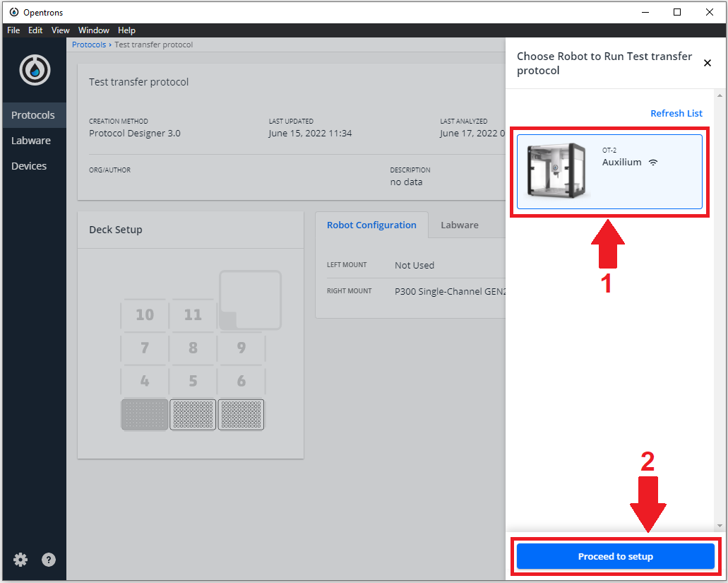
Task: Close the Choose Robot slideout panel
Action: point(707,63)
